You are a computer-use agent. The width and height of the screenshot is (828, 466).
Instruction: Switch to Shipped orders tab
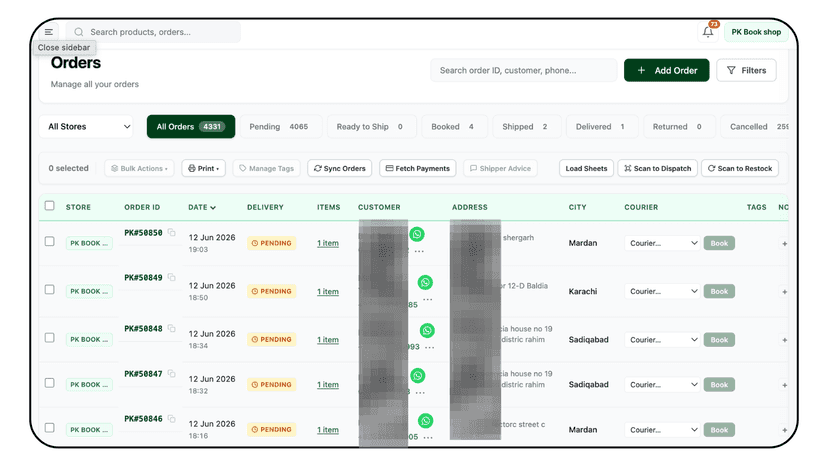[x=527, y=127]
